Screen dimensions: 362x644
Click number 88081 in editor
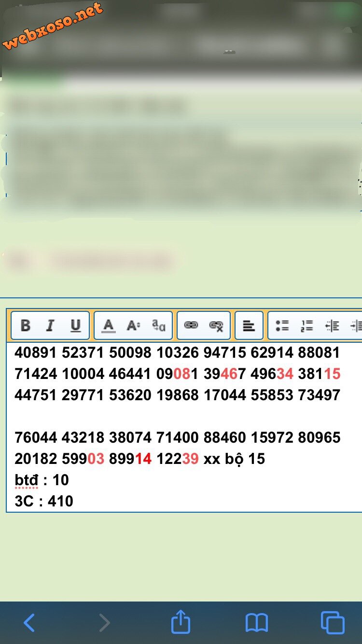(x=320, y=352)
